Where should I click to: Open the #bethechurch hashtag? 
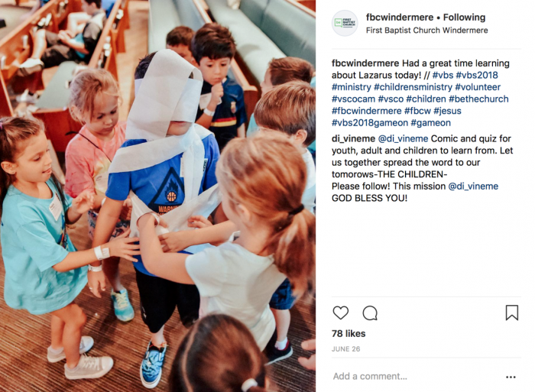coord(478,99)
